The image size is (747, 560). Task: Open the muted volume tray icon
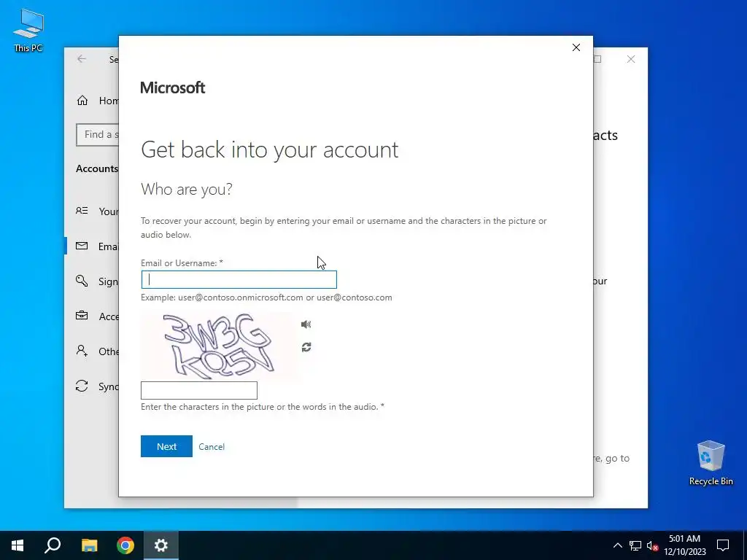(x=652, y=545)
